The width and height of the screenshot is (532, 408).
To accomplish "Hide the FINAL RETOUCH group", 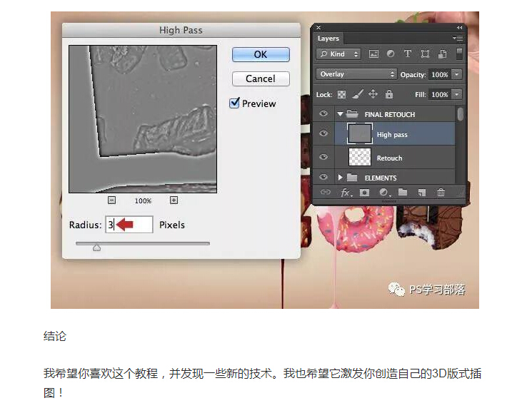I will coord(323,113).
